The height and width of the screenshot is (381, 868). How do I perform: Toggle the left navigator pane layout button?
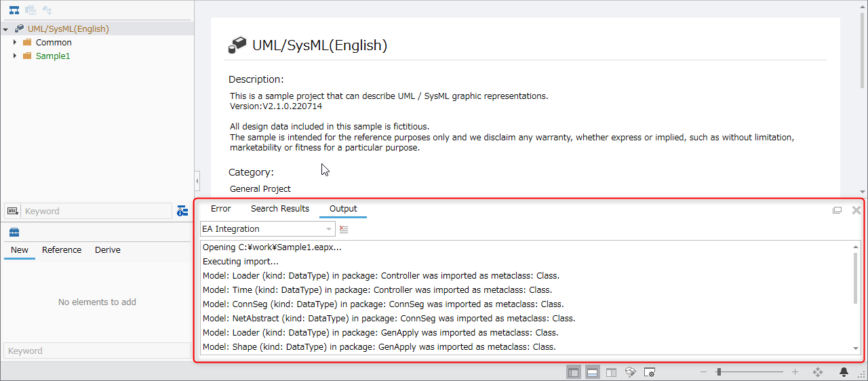point(574,372)
